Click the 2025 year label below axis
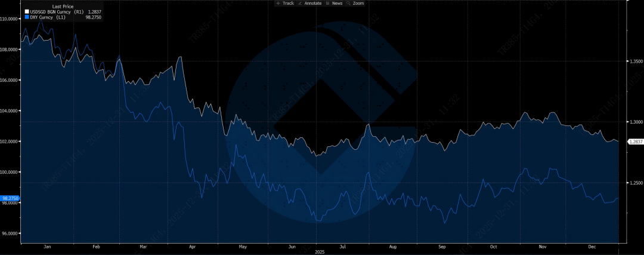This screenshot has height=255, width=644. [x=321, y=251]
